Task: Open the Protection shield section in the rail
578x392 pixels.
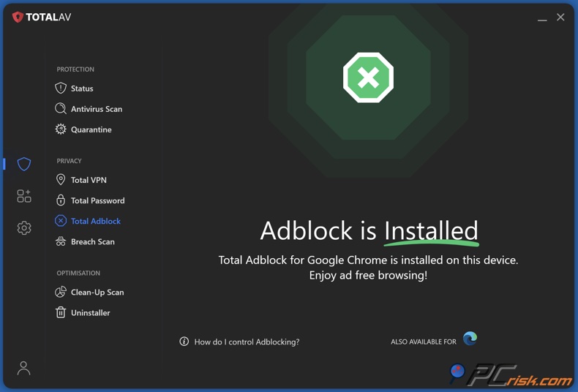Action: tap(24, 164)
